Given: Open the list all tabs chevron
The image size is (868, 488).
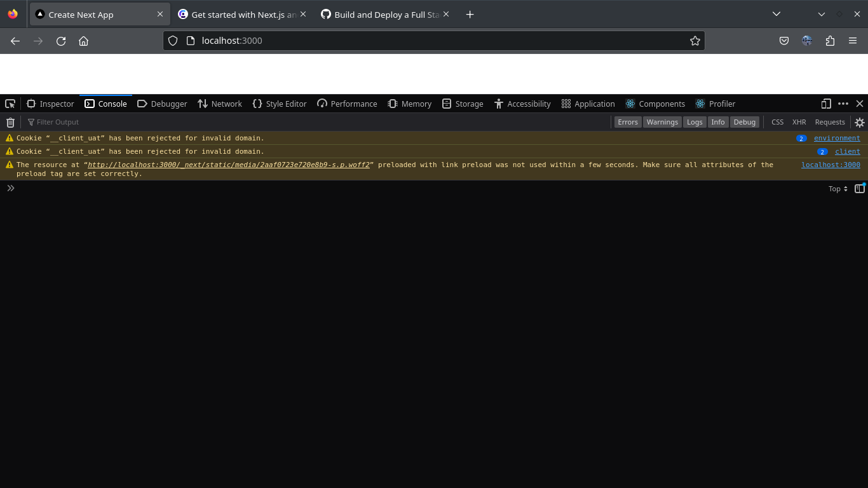Looking at the screenshot, I should pos(776,13).
